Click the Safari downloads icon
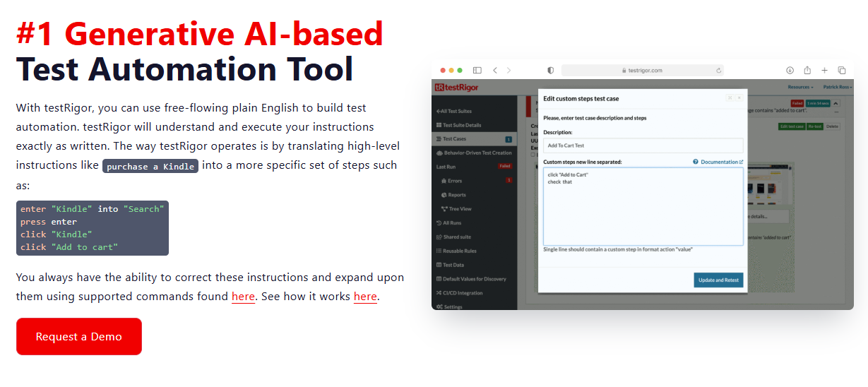The height and width of the screenshot is (387, 868). click(x=790, y=71)
